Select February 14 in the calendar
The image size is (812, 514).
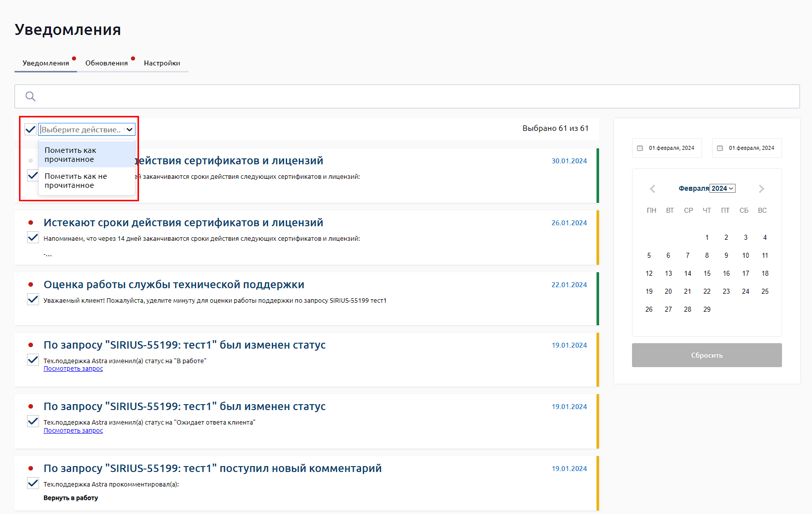tap(687, 273)
